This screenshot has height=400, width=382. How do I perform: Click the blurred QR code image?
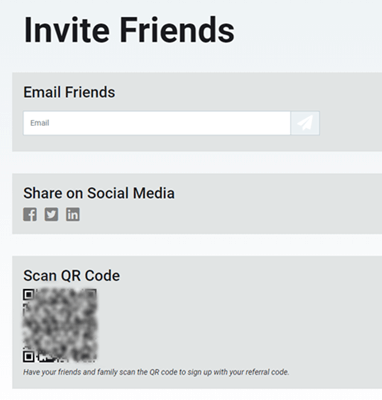click(x=60, y=326)
